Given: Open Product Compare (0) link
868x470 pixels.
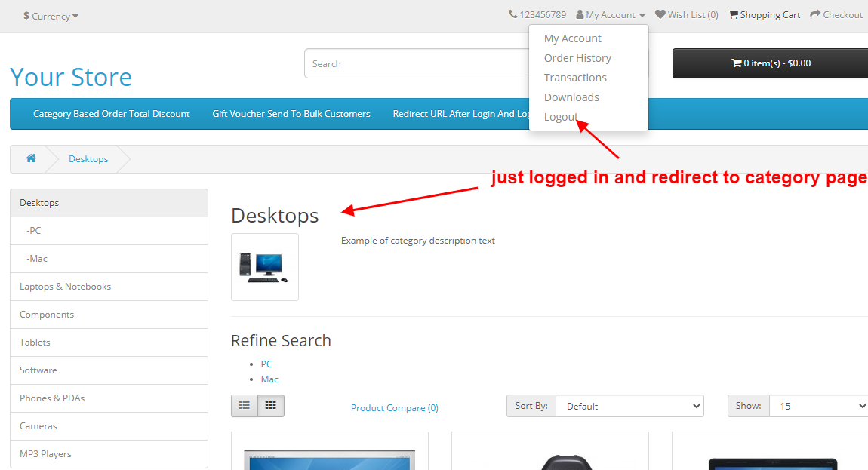Looking at the screenshot, I should point(395,408).
